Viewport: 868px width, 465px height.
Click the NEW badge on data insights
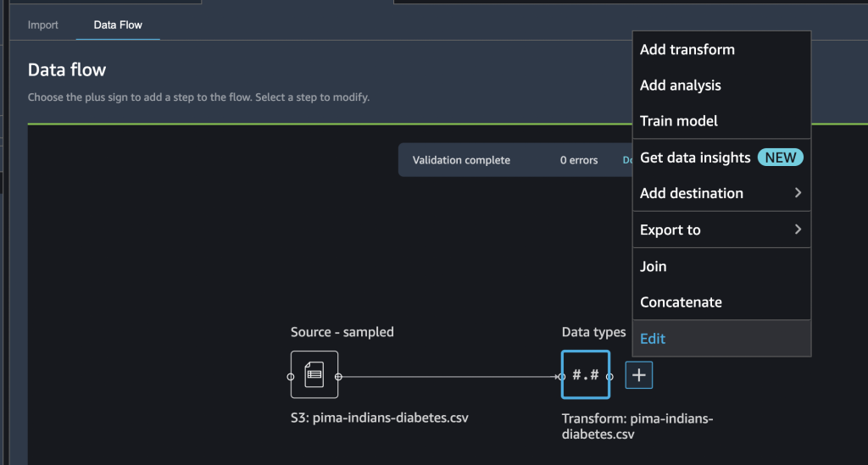click(x=780, y=158)
